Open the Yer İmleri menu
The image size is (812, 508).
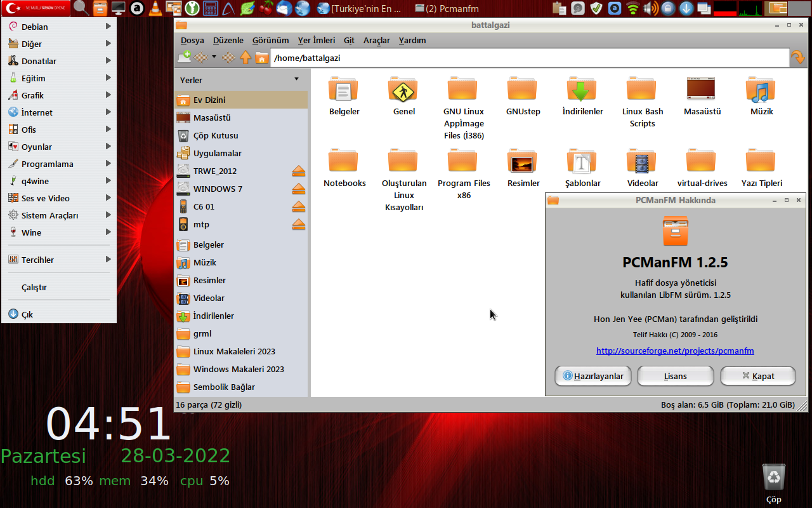click(317, 40)
